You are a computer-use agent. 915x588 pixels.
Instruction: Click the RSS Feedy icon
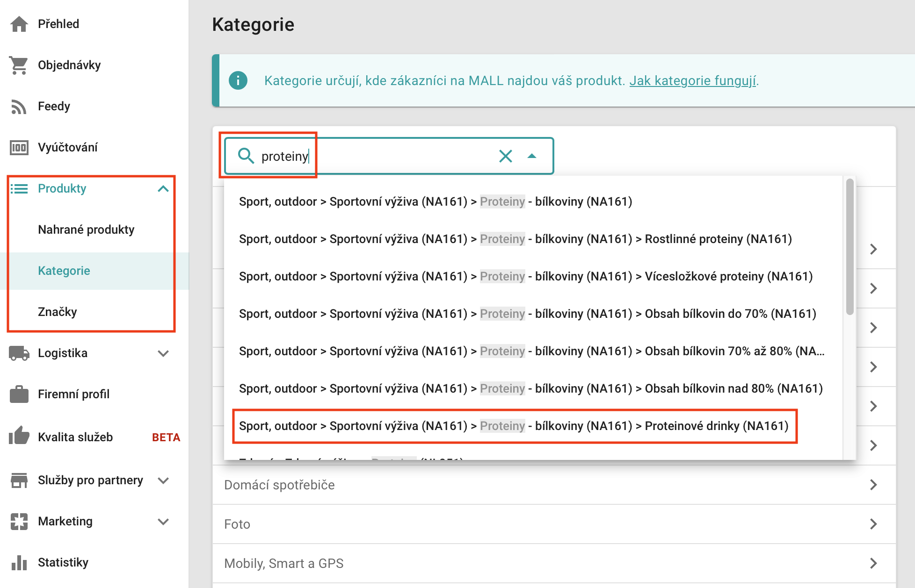point(19,107)
